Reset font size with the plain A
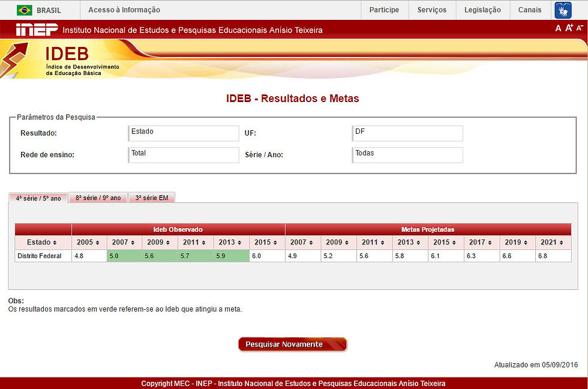 (558, 28)
